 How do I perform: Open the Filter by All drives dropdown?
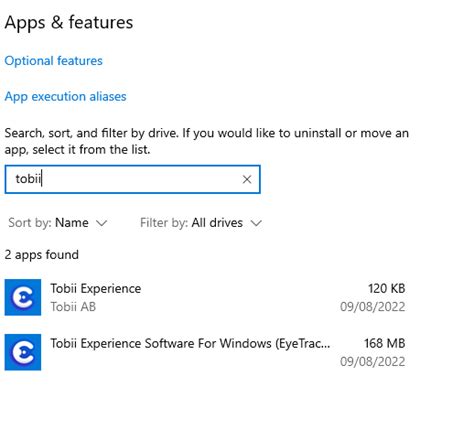coord(201,223)
